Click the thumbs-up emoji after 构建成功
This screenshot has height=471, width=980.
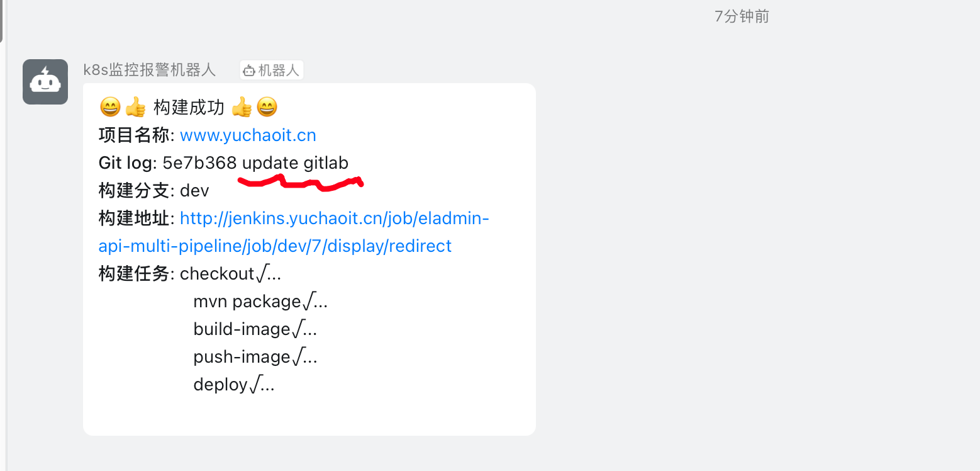pyautogui.click(x=242, y=108)
